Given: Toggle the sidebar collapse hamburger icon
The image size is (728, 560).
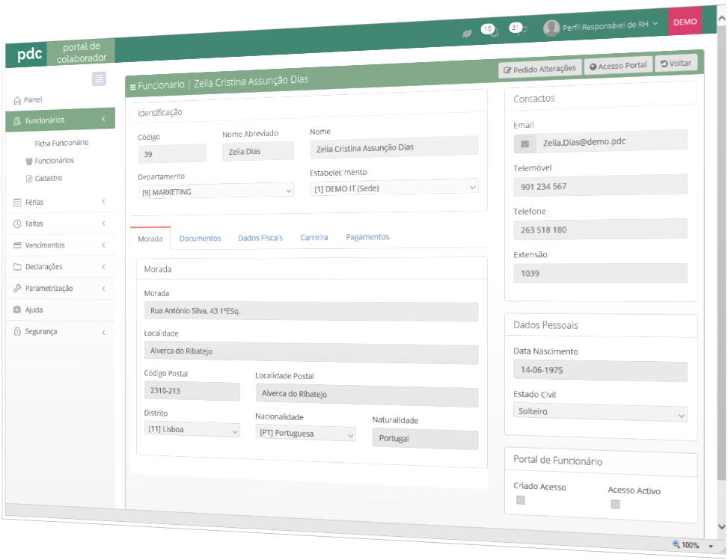Looking at the screenshot, I should coord(99,79).
